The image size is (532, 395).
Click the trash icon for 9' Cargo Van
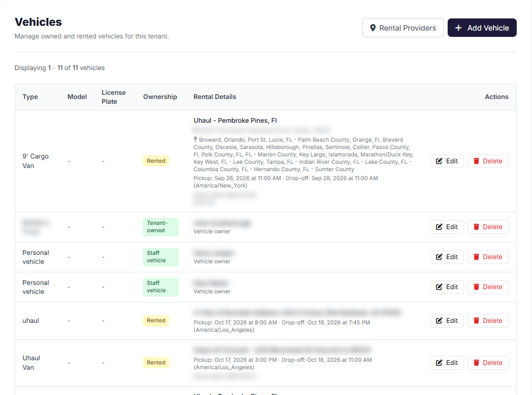[476, 161]
